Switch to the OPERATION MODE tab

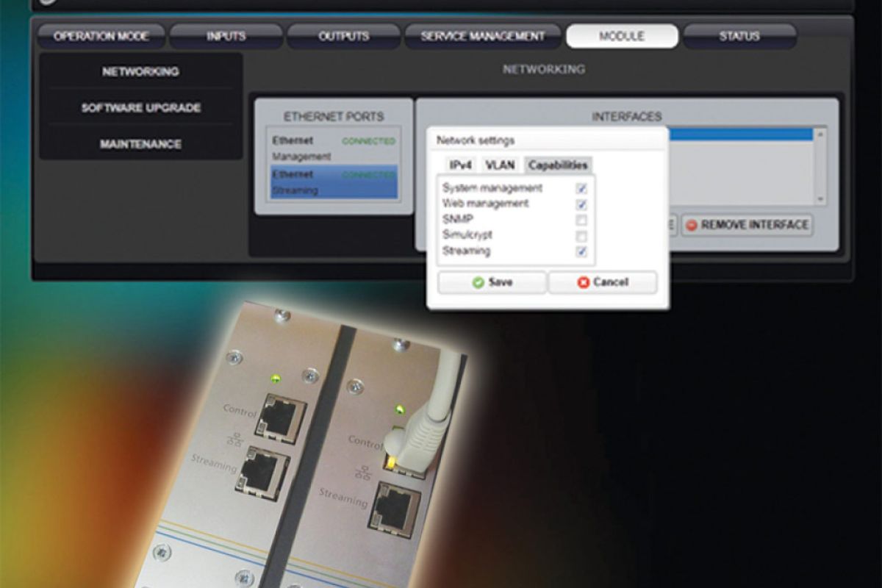click(101, 36)
